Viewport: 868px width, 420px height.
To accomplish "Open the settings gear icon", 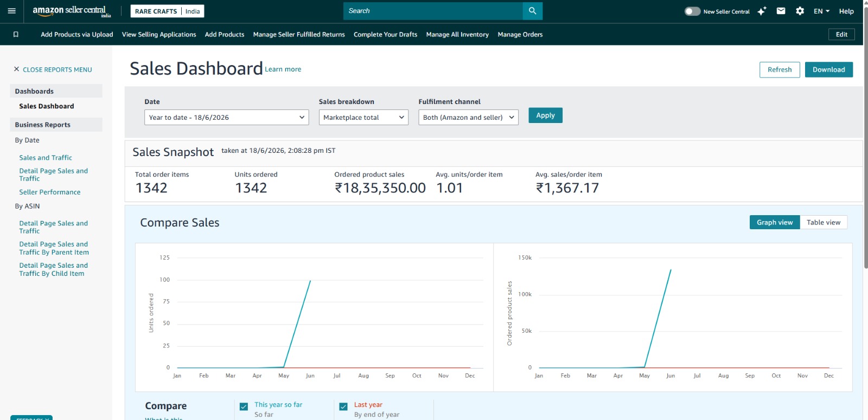I will [800, 11].
